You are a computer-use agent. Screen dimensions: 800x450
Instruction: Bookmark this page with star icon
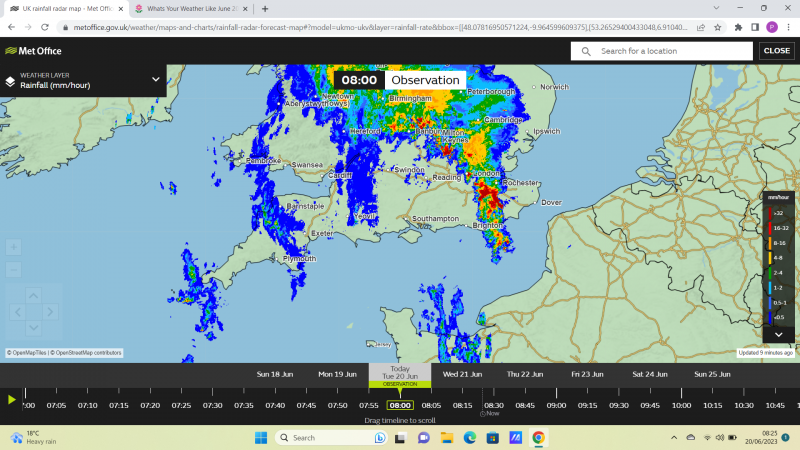pos(717,27)
